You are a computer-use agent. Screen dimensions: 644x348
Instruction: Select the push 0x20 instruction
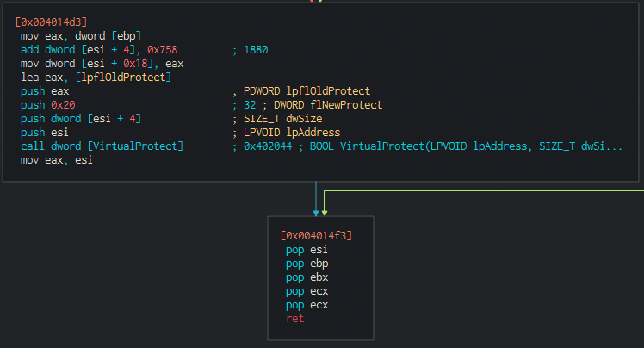pyautogui.click(x=48, y=105)
